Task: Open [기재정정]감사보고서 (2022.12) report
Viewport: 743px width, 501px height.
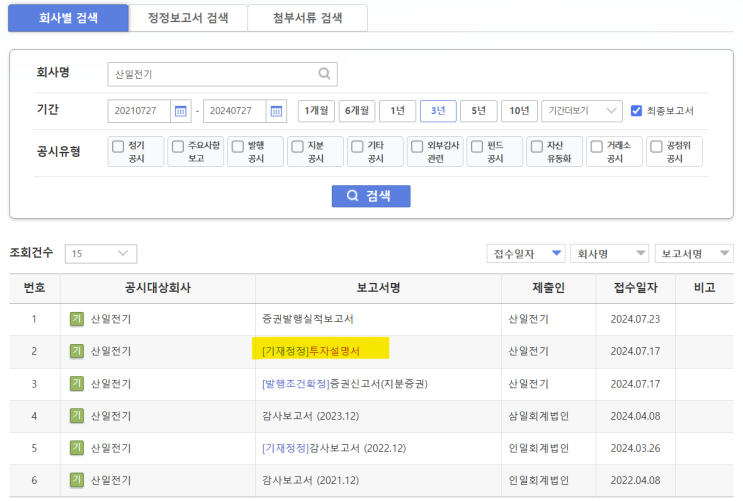Action: click(x=334, y=448)
